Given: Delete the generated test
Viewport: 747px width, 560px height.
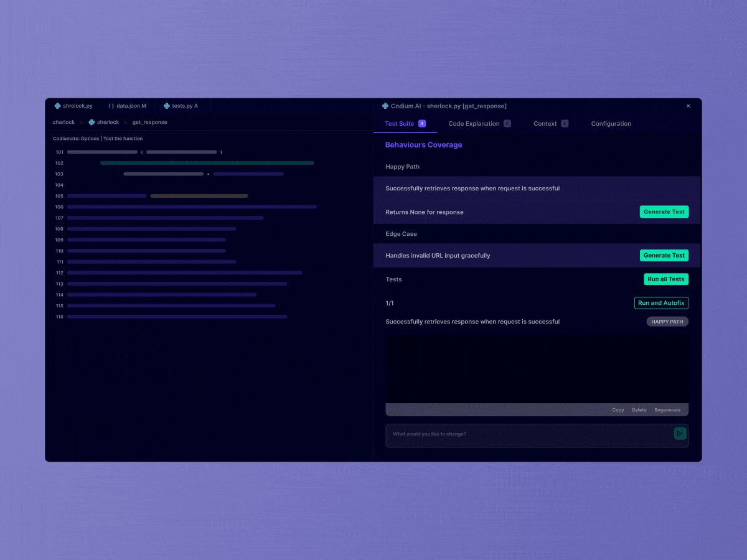Looking at the screenshot, I should 639,410.
